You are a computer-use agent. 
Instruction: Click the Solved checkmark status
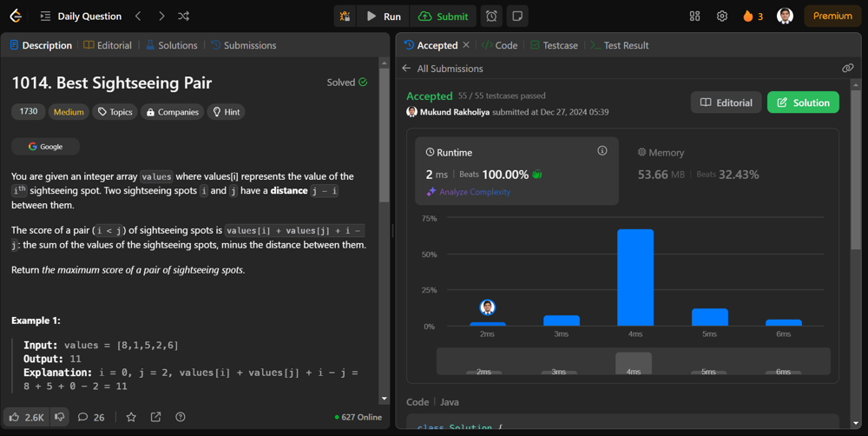(347, 83)
